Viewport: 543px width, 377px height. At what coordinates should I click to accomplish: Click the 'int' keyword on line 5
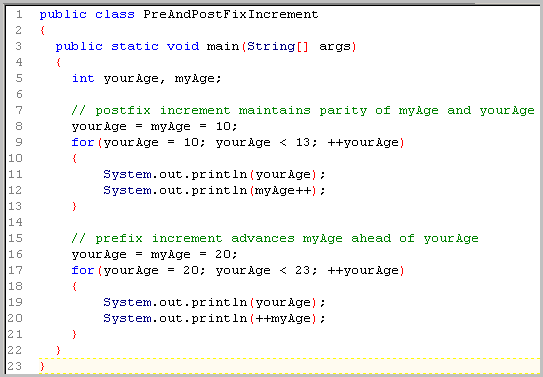pyautogui.click(x=83, y=78)
